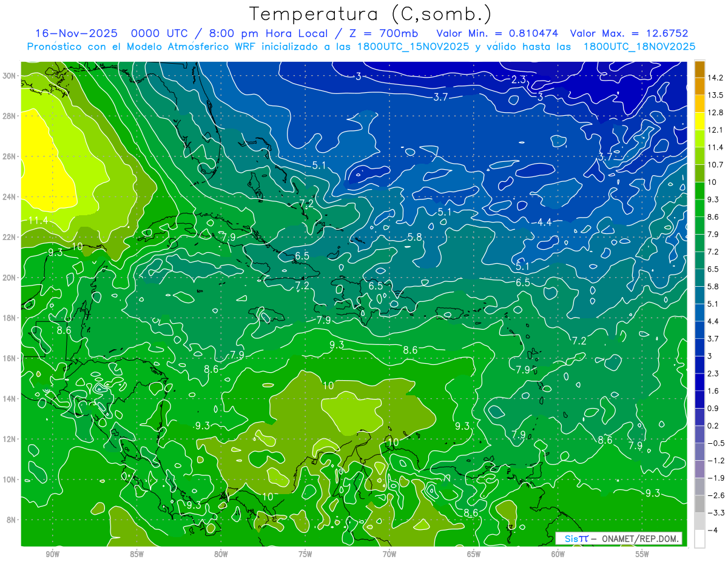
Task: Click the 2.3 contour label on the map
Action: [519, 79]
